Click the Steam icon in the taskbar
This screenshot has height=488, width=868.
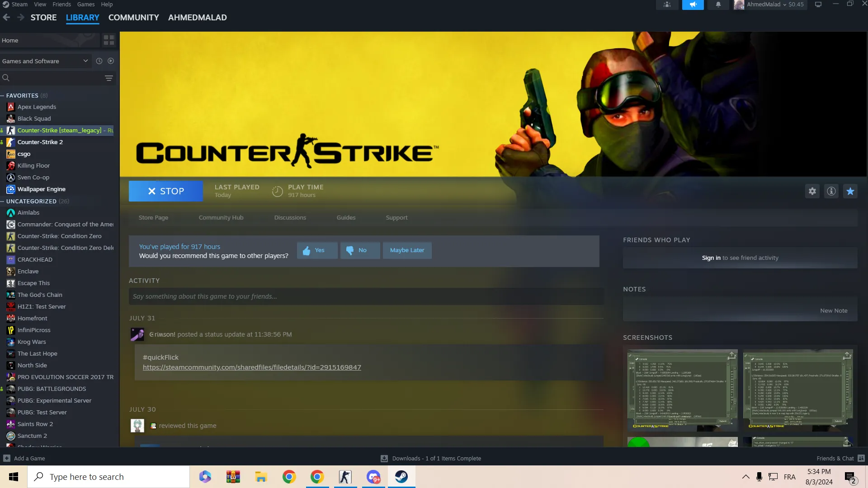point(401,477)
